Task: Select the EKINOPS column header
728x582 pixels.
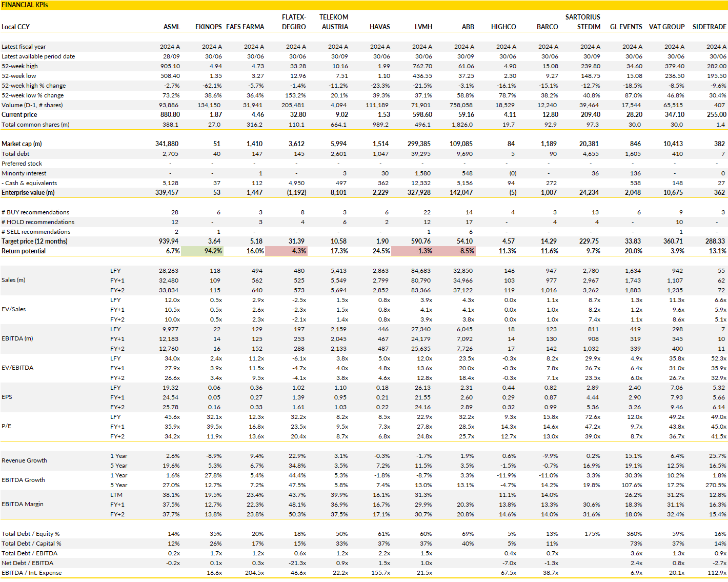Action: 209,27
